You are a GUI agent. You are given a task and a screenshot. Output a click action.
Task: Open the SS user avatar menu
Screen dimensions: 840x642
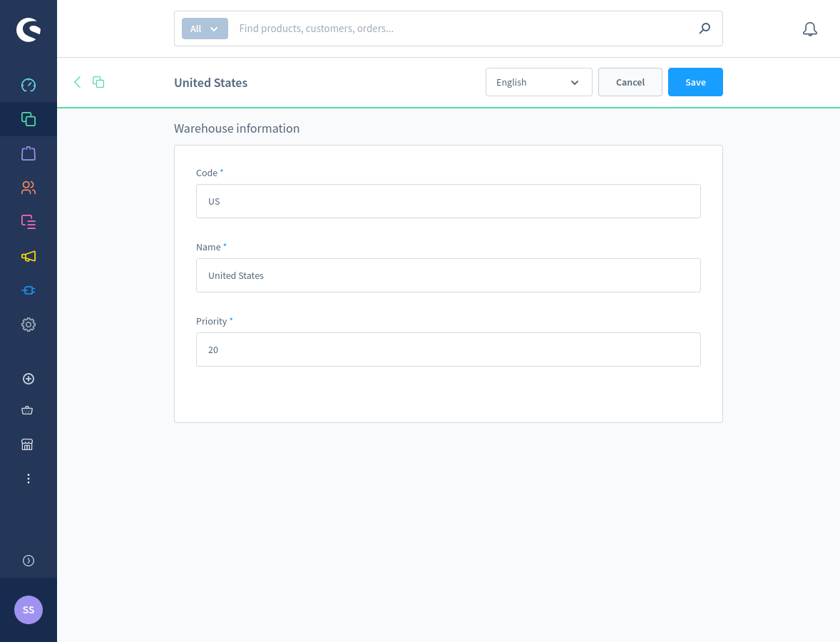(29, 610)
